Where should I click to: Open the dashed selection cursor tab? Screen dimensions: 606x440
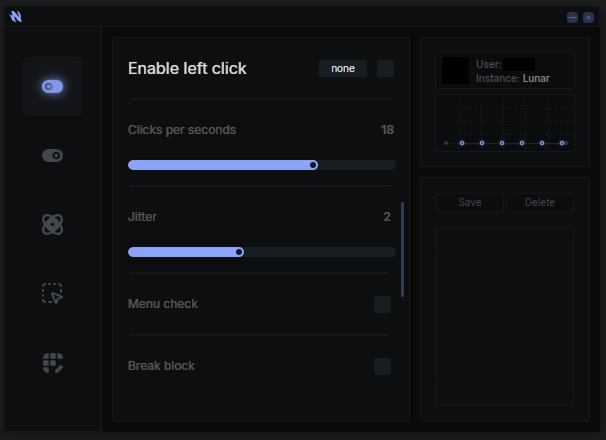(52, 293)
